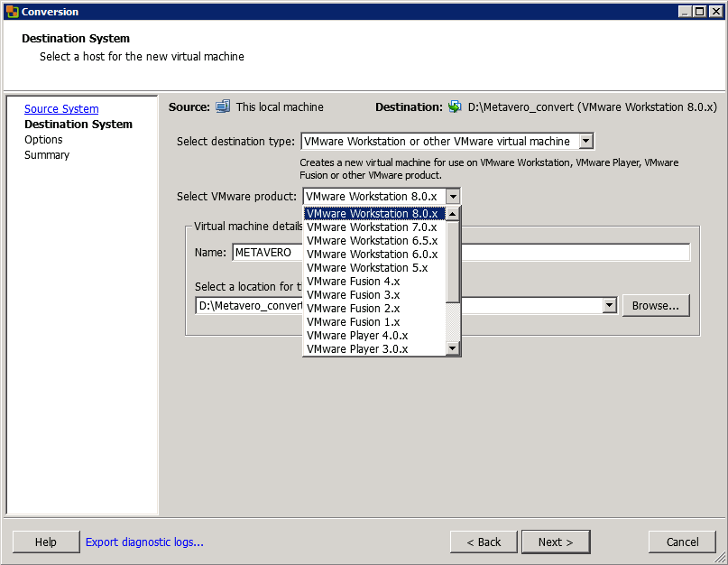Select the Destination System step
Screen dimensions: 728x565
78,124
